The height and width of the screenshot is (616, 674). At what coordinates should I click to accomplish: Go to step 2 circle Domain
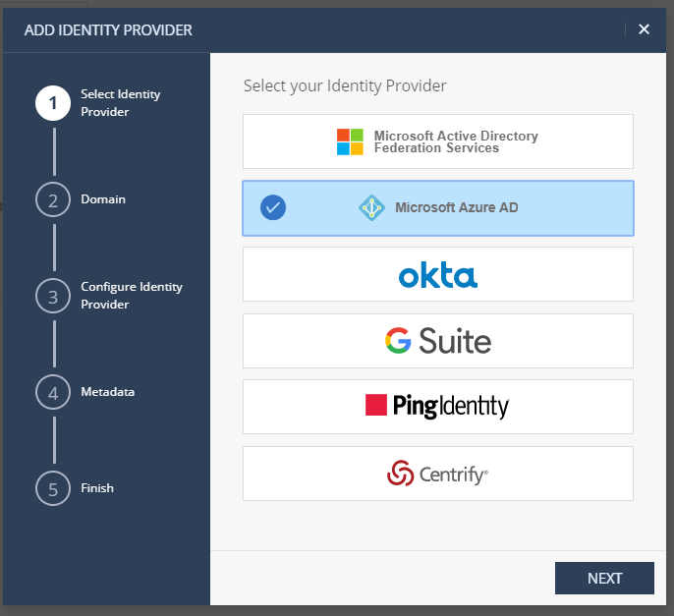coord(53,199)
